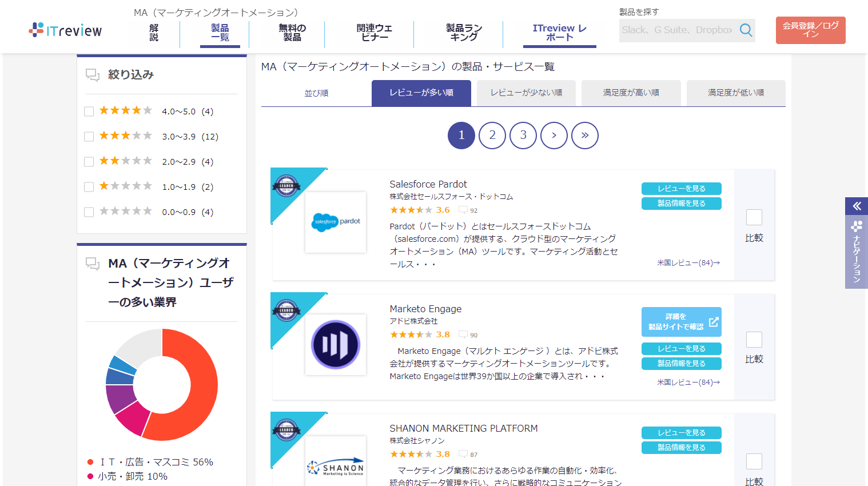Click 詳細を製品サイトで確認 for Marketo Engage

[682, 322]
